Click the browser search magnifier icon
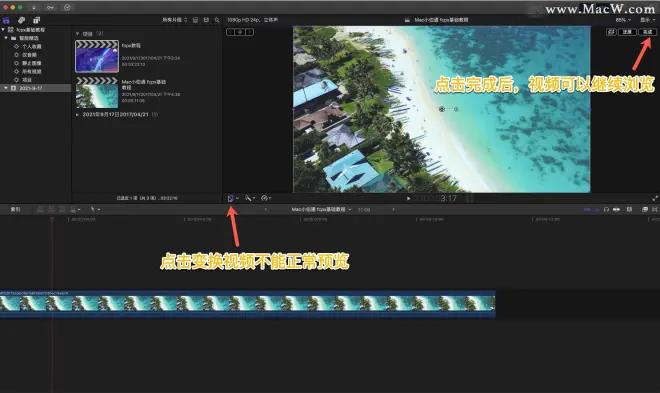Screen dimensions: 660x393 coord(217,20)
